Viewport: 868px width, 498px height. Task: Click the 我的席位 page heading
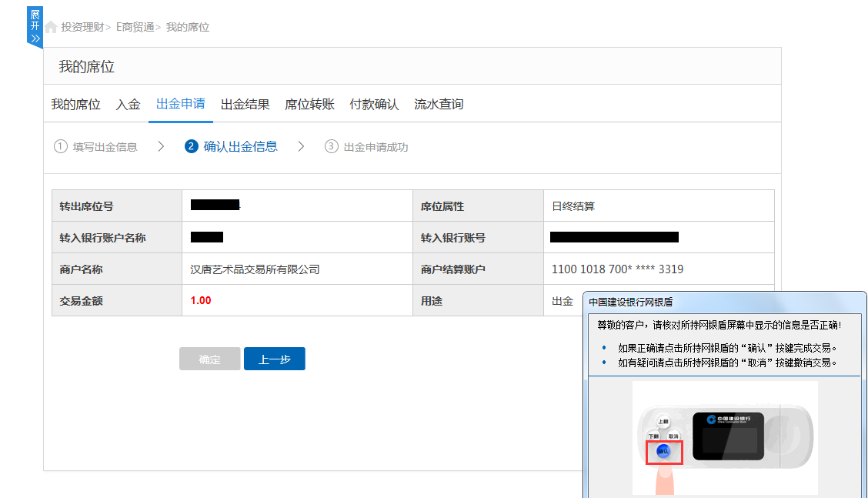coord(86,67)
